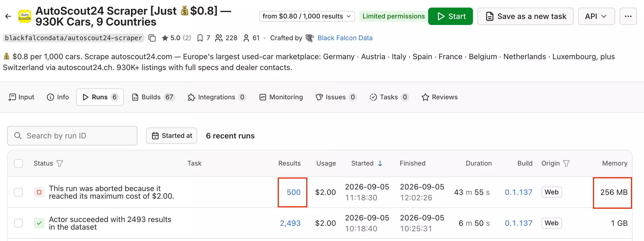Select the header select-all checkbox

tap(18, 163)
